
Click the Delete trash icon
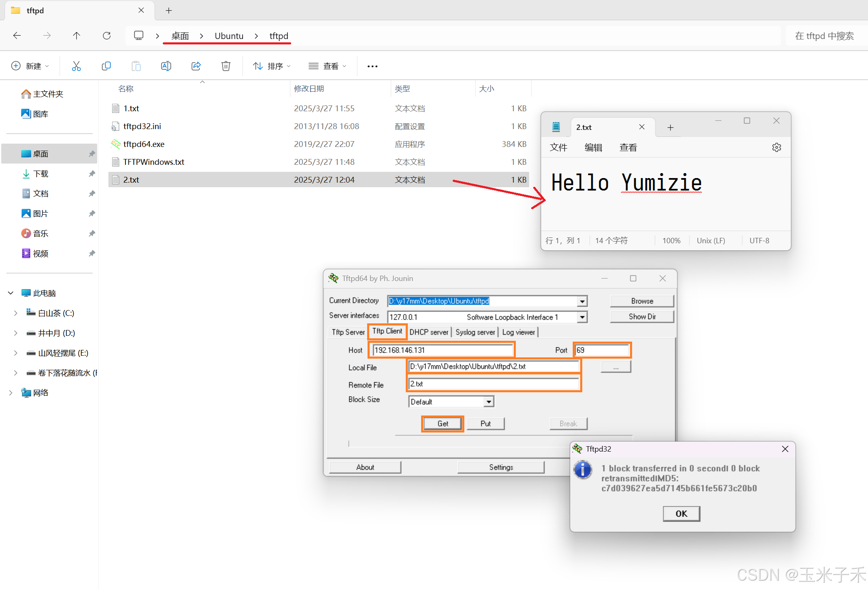pyautogui.click(x=226, y=66)
